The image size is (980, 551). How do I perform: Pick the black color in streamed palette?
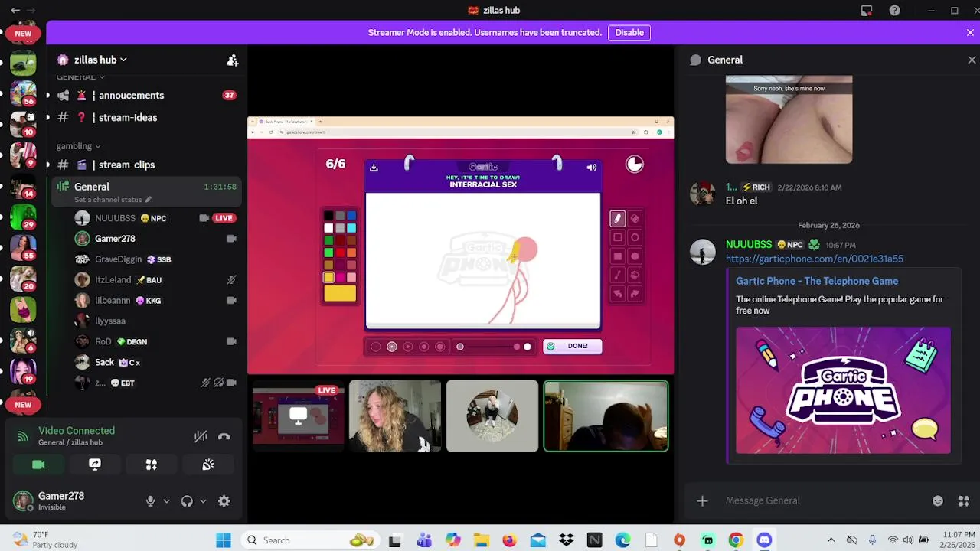click(x=328, y=217)
